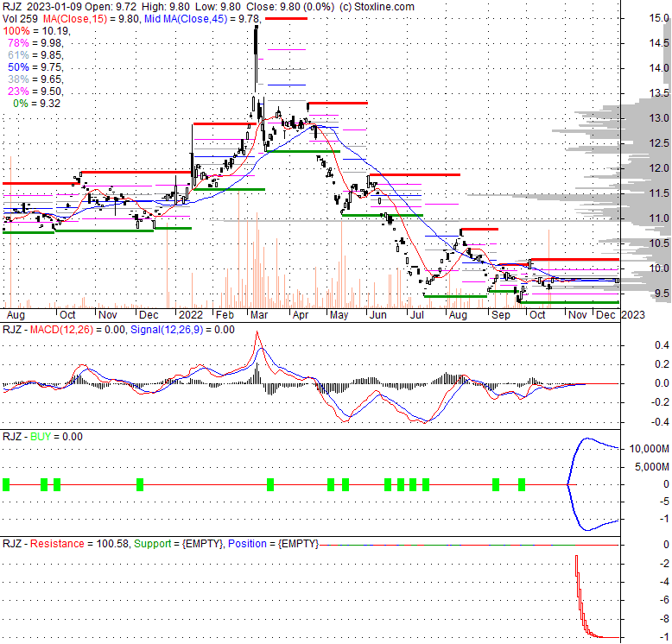Screen dimensions: 672x644
Task: Click the 'Jul' month axis label
Action: pos(417,315)
